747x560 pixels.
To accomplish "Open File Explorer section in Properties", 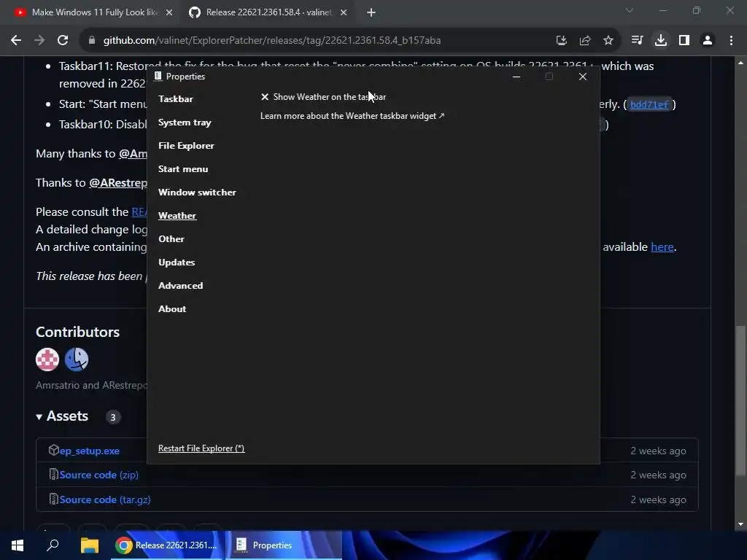I will (186, 146).
